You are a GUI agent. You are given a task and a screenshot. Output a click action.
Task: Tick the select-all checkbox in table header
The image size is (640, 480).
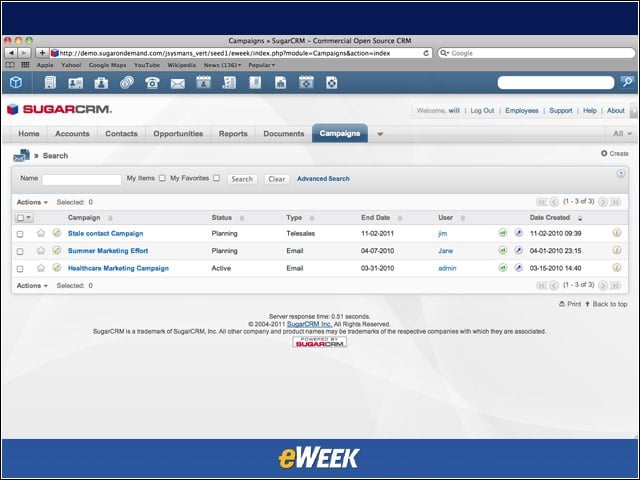(x=20, y=218)
